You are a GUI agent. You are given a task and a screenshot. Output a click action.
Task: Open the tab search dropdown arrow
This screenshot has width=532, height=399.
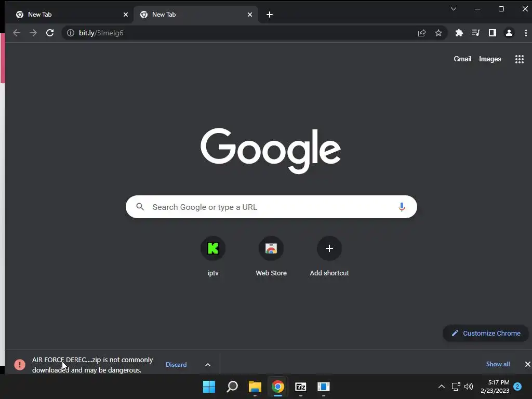(453, 9)
